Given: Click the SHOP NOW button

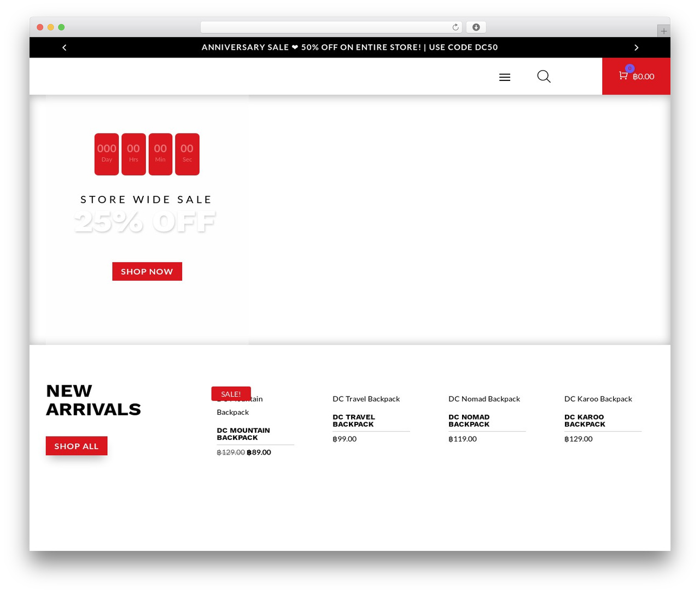Looking at the screenshot, I should 147,271.
